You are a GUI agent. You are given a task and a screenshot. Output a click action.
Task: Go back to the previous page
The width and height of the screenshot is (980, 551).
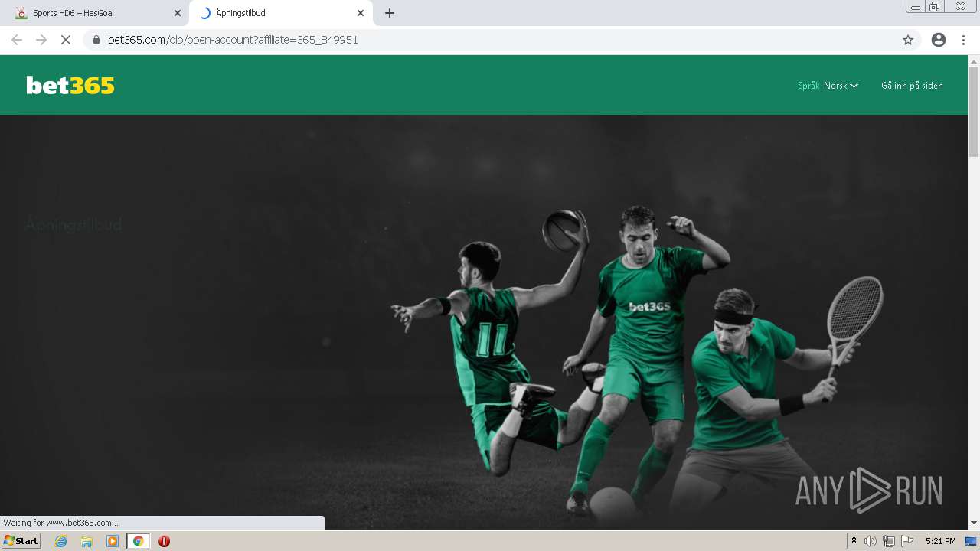[x=17, y=40]
